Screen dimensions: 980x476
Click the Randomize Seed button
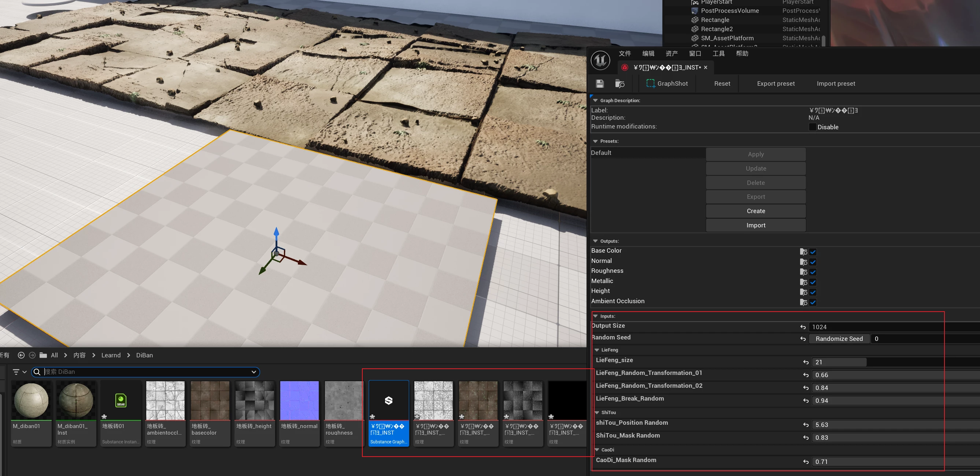(839, 339)
